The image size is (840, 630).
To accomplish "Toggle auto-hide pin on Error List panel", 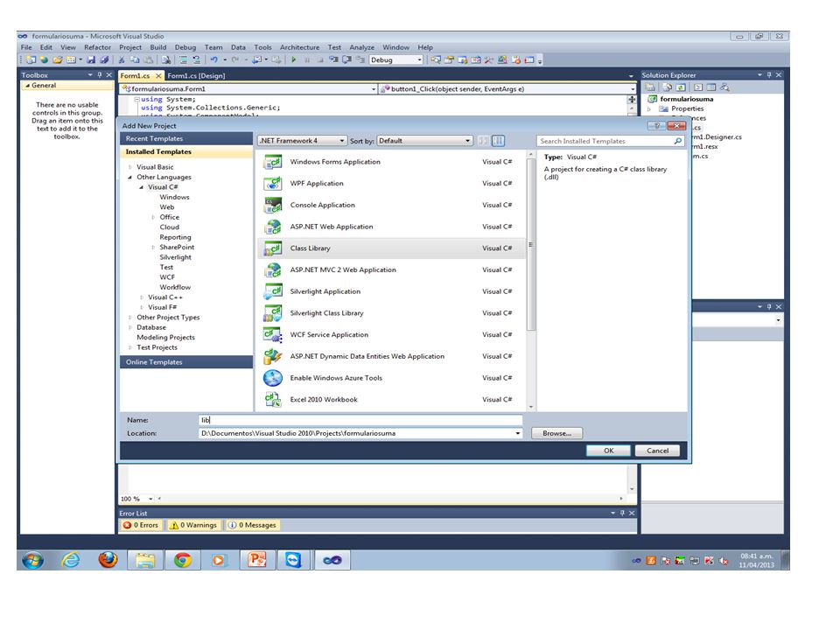I will (x=622, y=514).
